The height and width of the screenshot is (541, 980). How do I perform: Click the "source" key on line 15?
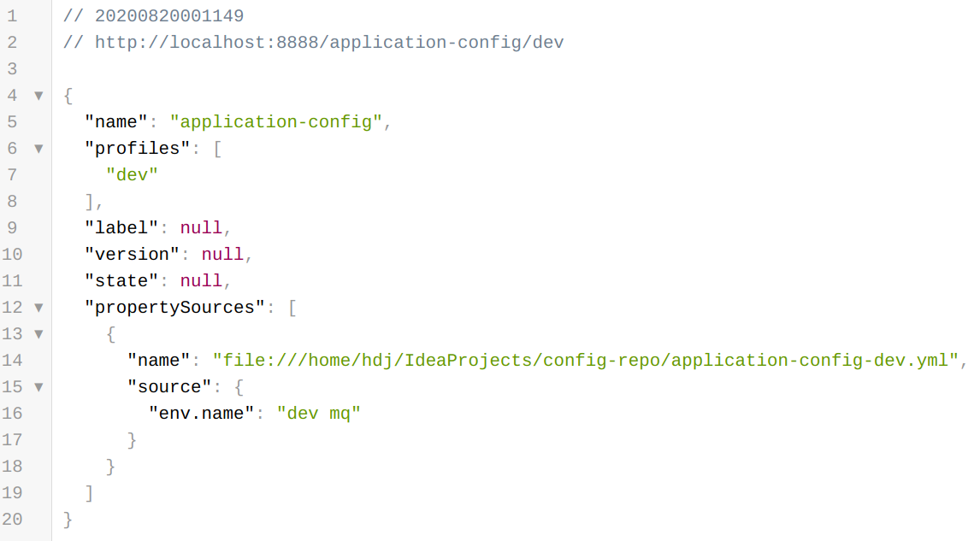pos(169,387)
